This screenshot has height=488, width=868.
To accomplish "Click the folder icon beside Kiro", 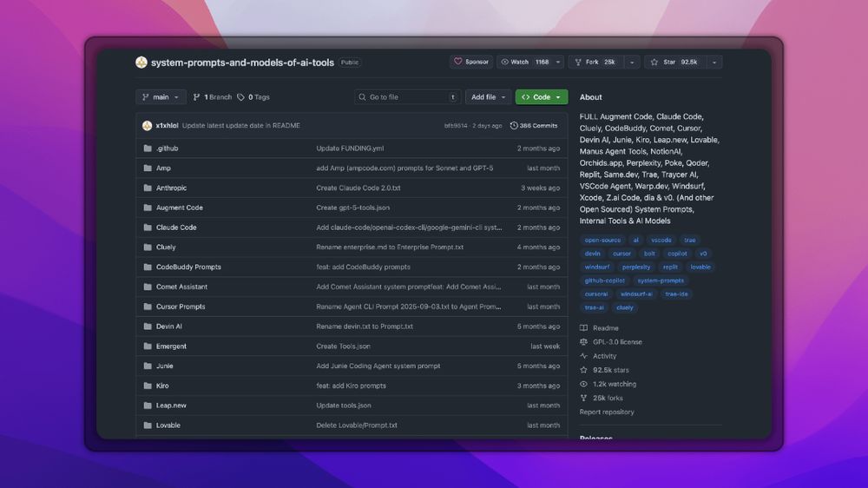I will tap(148, 386).
